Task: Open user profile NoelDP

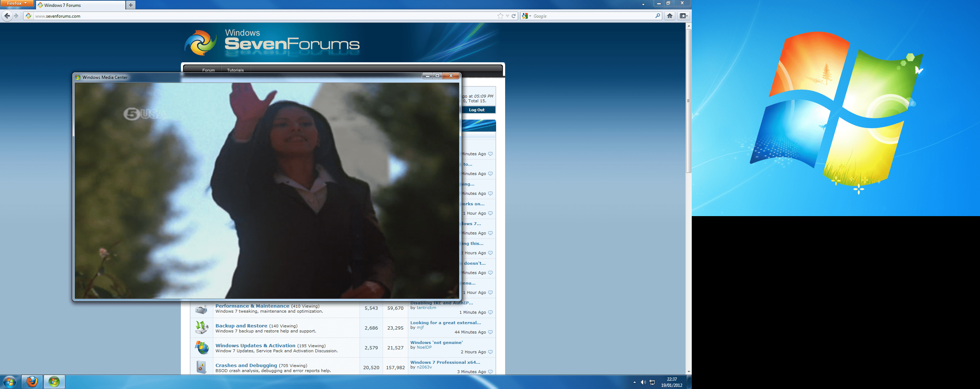Action: (424, 347)
